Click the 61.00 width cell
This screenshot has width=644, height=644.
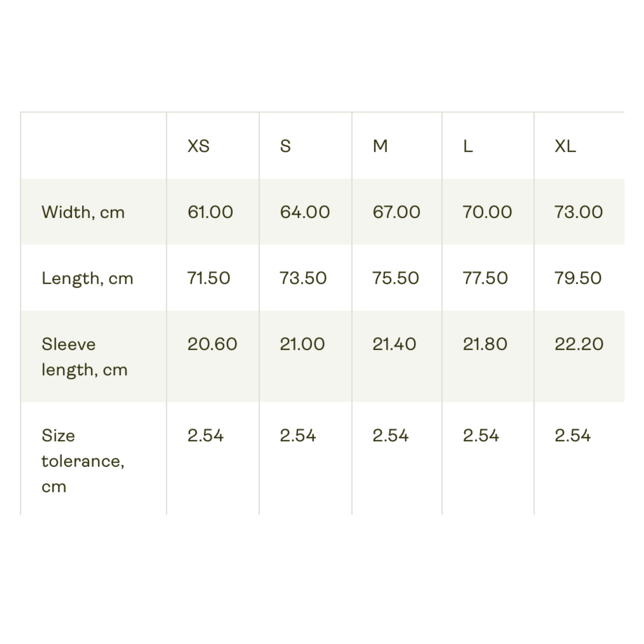210,212
